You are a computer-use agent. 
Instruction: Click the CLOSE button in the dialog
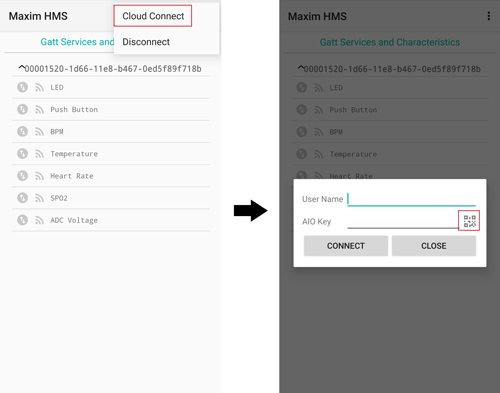point(434,246)
